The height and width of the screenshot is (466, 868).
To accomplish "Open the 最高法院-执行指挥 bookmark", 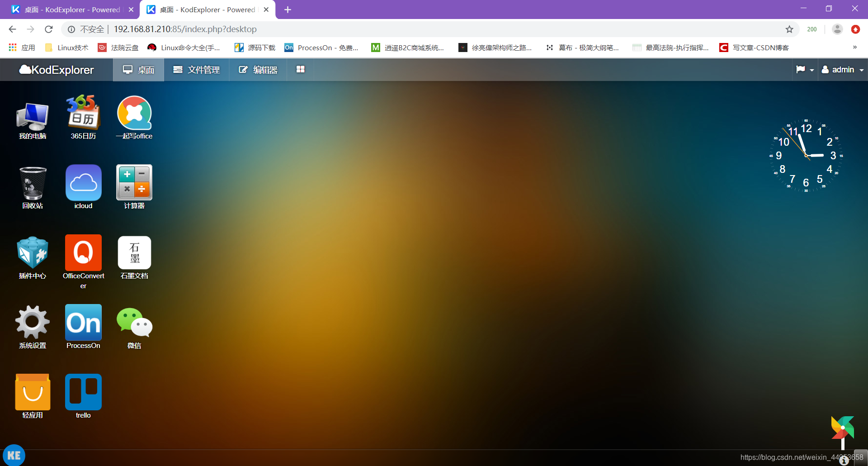I will tap(670, 48).
